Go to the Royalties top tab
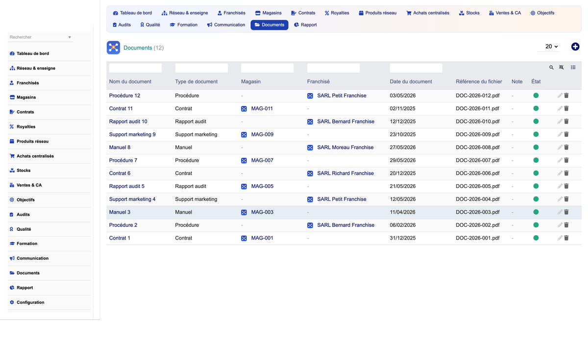This screenshot has width=588, height=364. (337, 13)
